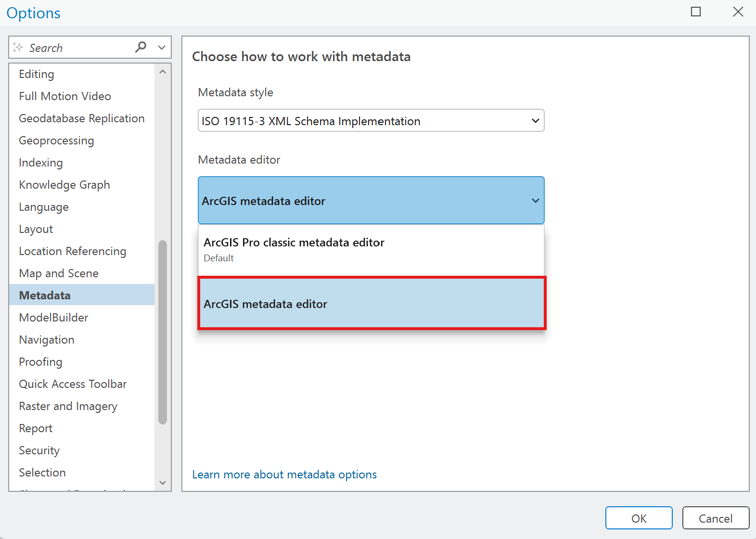Select the Selection category

pyautogui.click(x=82, y=473)
